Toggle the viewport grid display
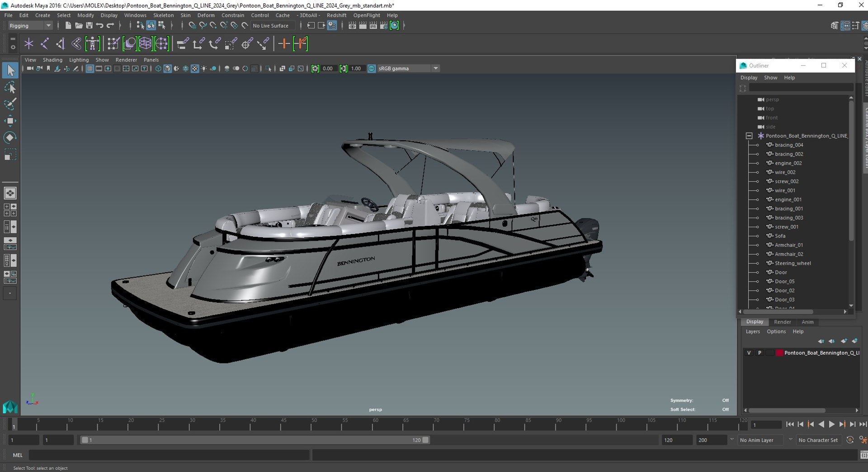The height and width of the screenshot is (472, 868). (90, 68)
